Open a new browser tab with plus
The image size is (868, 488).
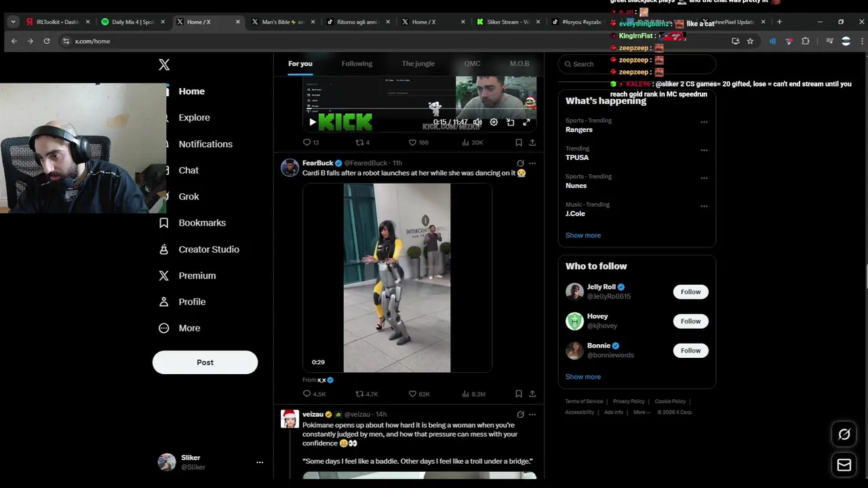779,22
